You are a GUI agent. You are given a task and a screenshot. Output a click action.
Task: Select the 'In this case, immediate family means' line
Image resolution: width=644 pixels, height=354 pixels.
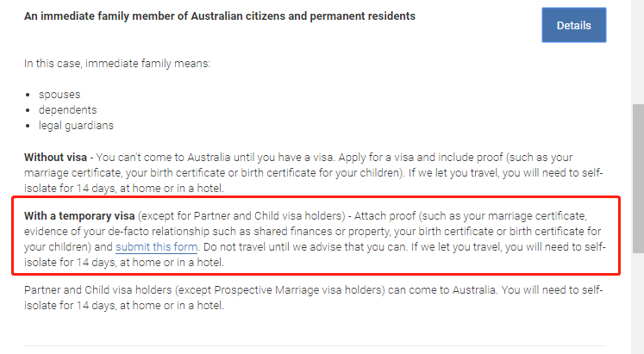tap(117, 64)
